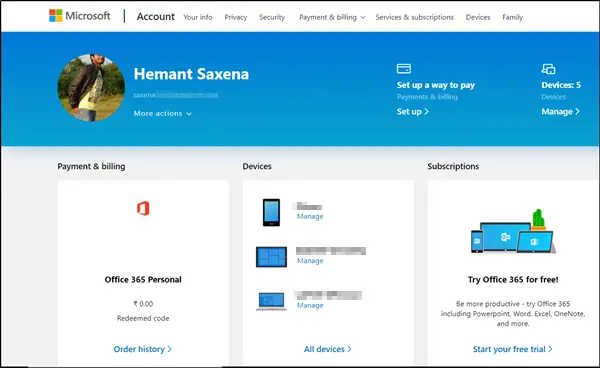
Task: Click the credit card payment icon
Action: coord(404,68)
